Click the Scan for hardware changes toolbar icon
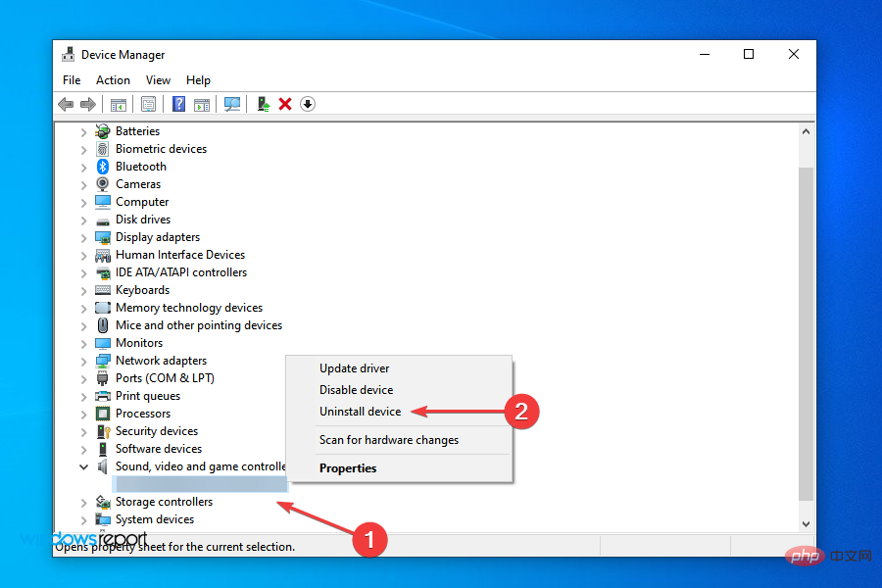Screen dimensions: 882x588 point(231,104)
